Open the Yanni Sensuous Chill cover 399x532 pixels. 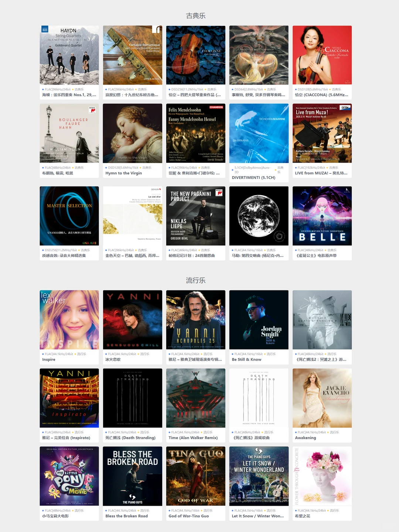click(x=133, y=320)
